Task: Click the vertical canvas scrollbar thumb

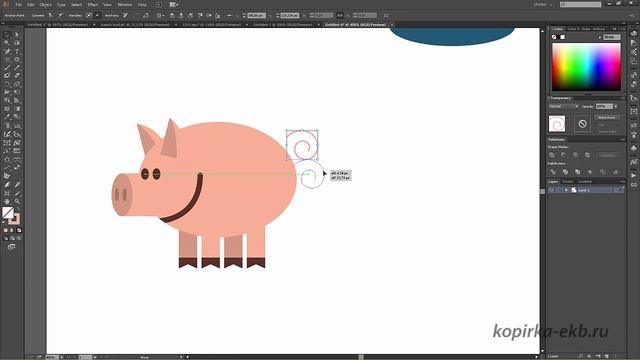Action: 542,191
